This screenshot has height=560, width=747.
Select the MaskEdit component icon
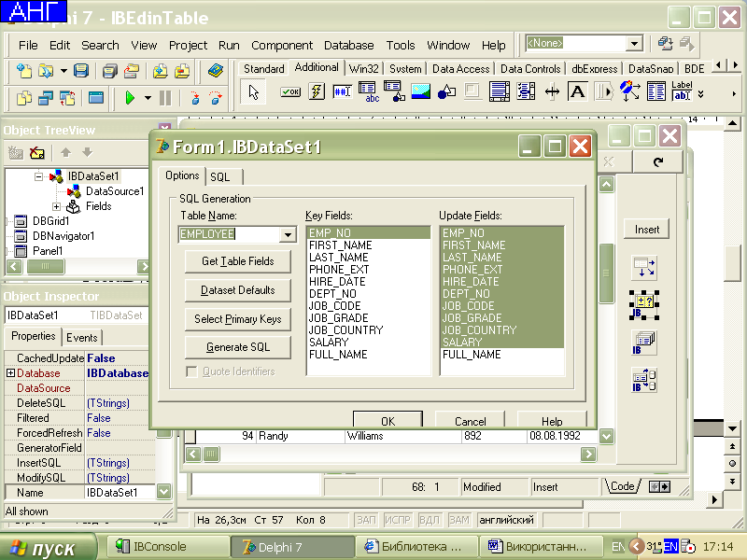(x=342, y=91)
